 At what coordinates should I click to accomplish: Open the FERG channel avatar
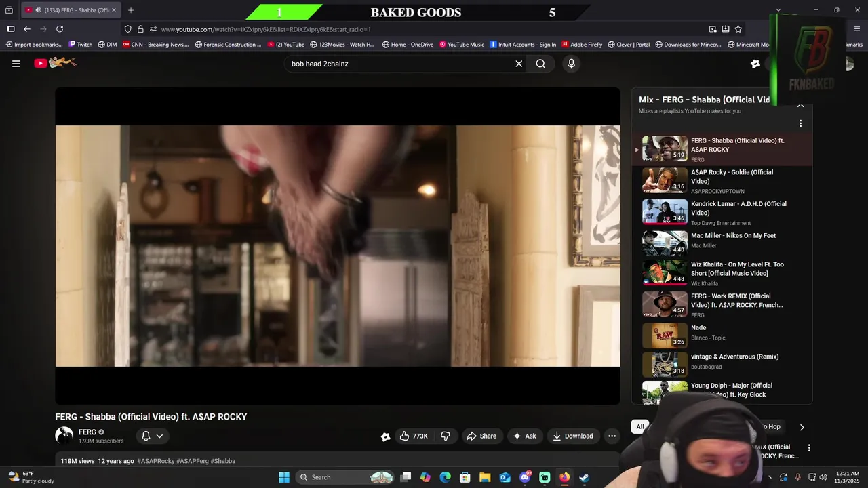click(64, 436)
